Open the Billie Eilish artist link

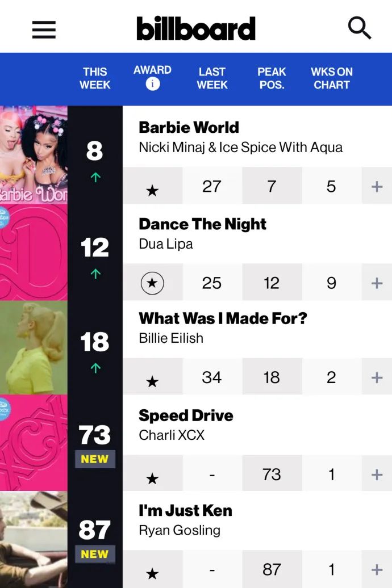[x=171, y=338]
